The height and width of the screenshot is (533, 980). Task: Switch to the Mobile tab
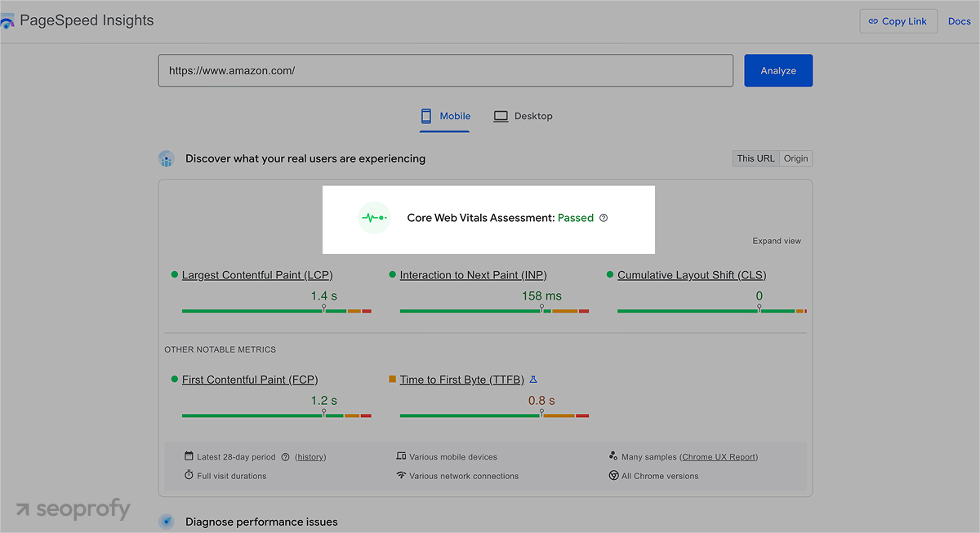[446, 117]
